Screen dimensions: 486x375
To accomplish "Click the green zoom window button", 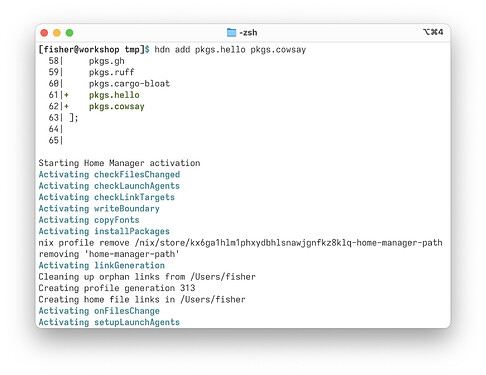I will [x=69, y=33].
